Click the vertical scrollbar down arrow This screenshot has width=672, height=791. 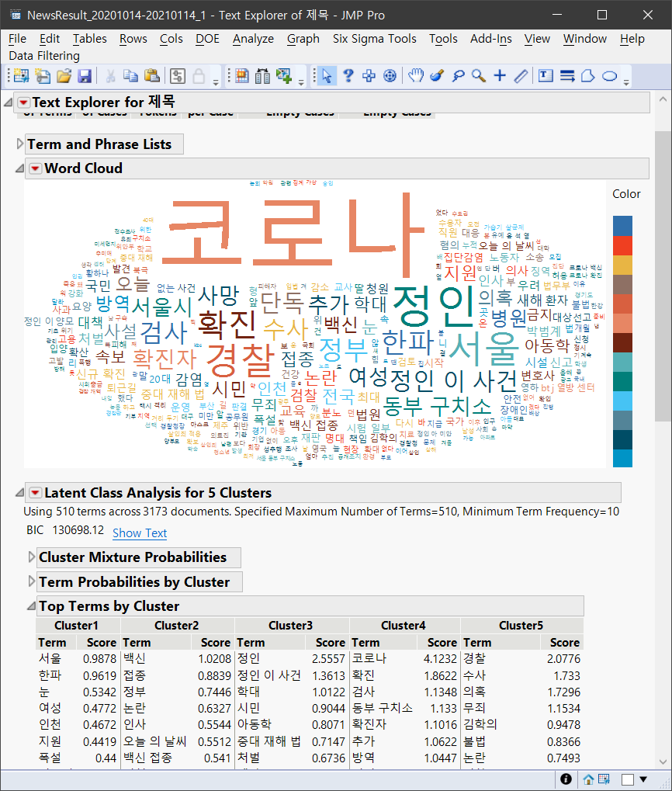(663, 762)
